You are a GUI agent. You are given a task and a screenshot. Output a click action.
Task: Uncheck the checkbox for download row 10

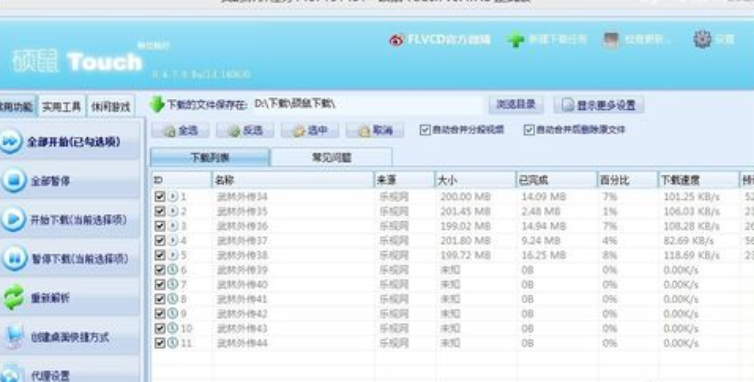pyautogui.click(x=160, y=328)
